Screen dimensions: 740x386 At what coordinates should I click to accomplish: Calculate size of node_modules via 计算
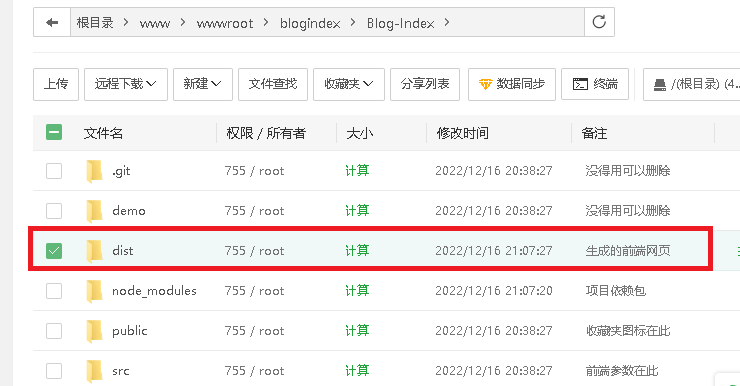click(x=357, y=291)
